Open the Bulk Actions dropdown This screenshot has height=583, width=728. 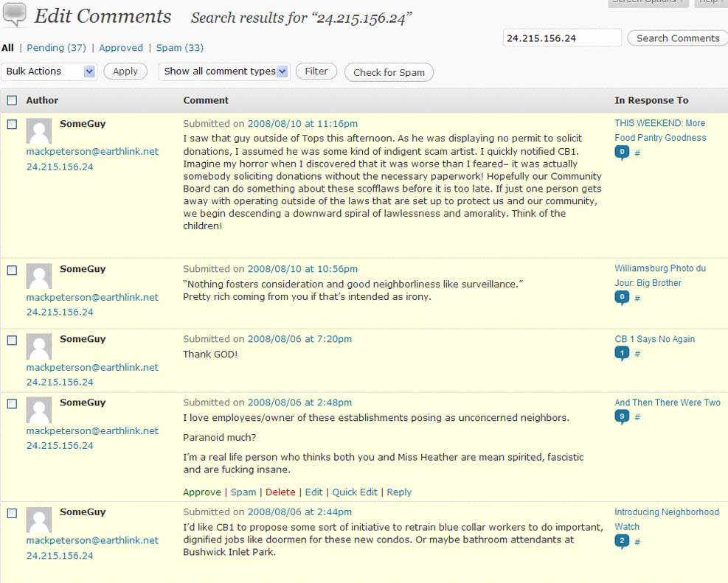[49, 71]
